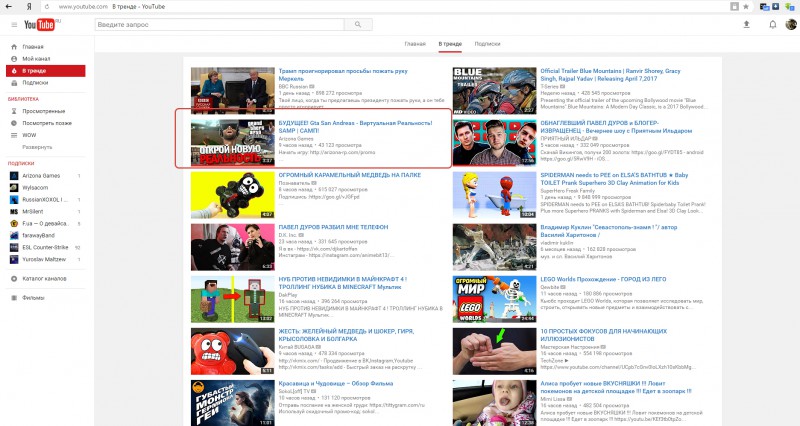Screen dimensions: 800x426
Task: Open Владимир Куклин Севастополь video title
Action: [609, 231]
